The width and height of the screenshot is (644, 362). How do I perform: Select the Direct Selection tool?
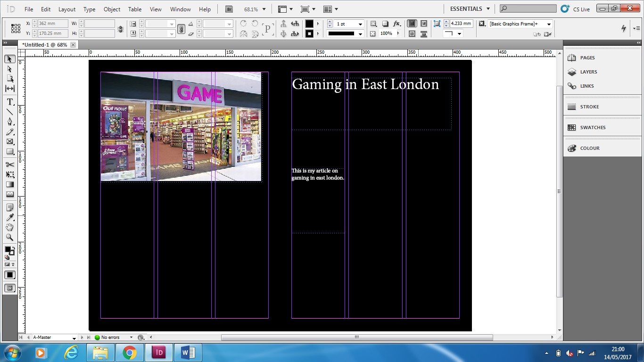9,69
